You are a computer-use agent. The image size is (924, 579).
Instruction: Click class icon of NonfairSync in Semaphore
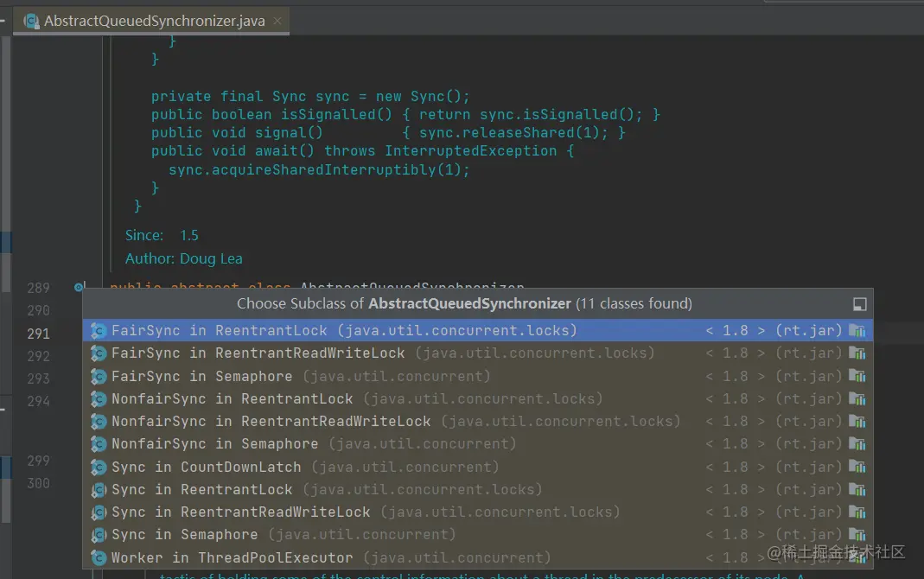tap(98, 444)
